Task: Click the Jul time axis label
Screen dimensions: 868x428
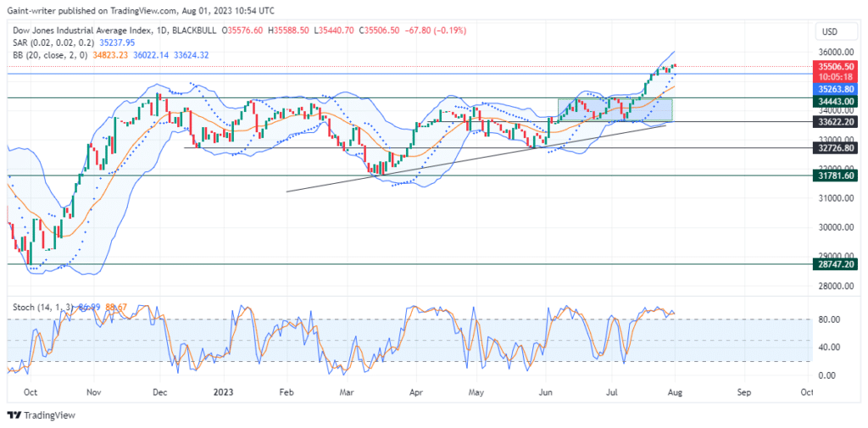Action: pyautogui.click(x=611, y=392)
